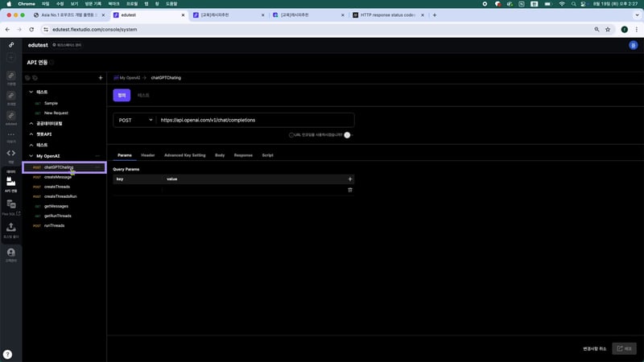Image resolution: width=644 pixels, height=362 pixels.
Task: Open the Advanced Key Setting tab
Action: tap(184, 154)
